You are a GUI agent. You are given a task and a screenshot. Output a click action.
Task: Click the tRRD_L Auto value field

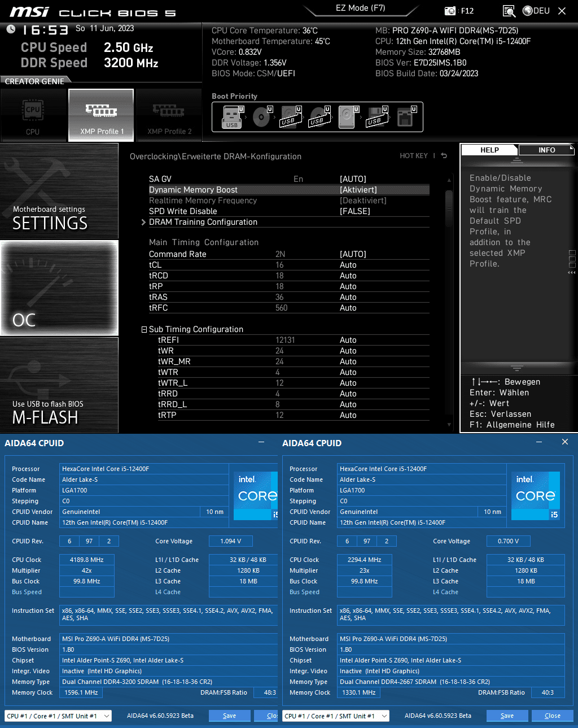pyautogui.click(x=348, y=404)
